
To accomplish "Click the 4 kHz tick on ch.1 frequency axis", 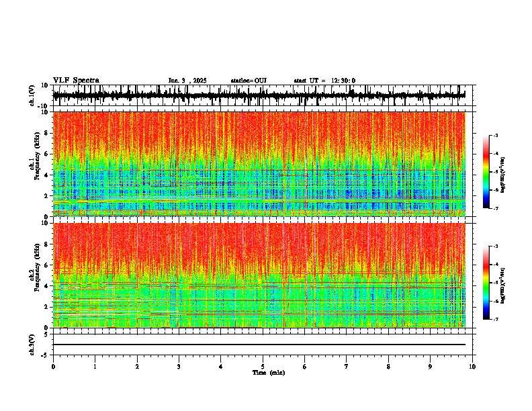I will pyautogui.click(x=47, y=175).
